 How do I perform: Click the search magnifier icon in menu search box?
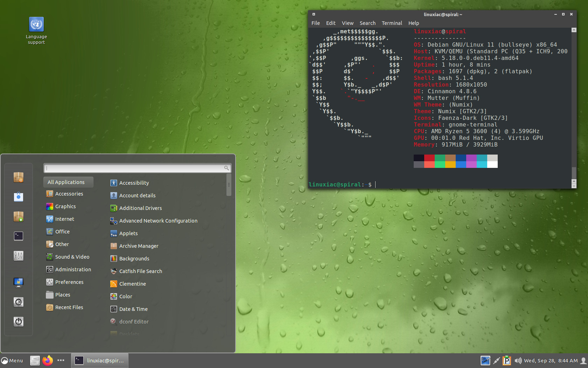[x=226, y=168]
